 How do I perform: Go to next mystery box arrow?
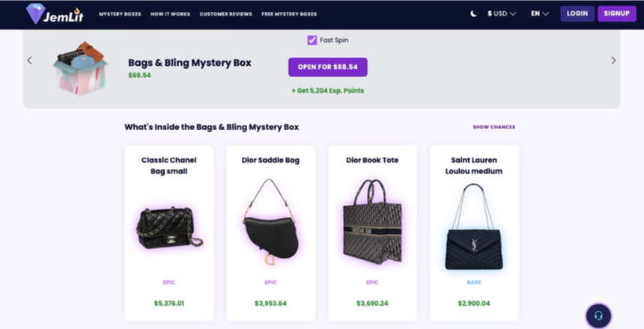pos(613,61)
